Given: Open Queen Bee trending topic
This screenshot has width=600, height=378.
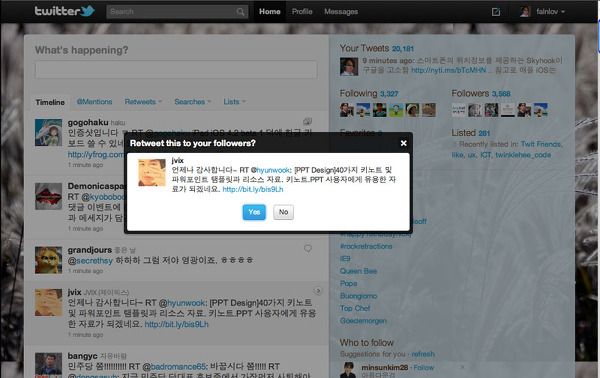Looking at the screenshot, I should pyautogui.click(x=358, y=271).
